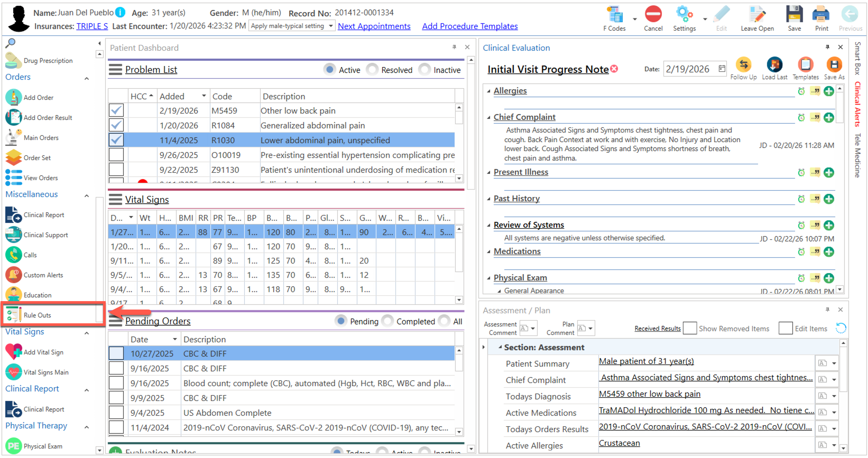Uncheck the Other low back pain row
Viewport: 868px width, 458px height.
116,110
